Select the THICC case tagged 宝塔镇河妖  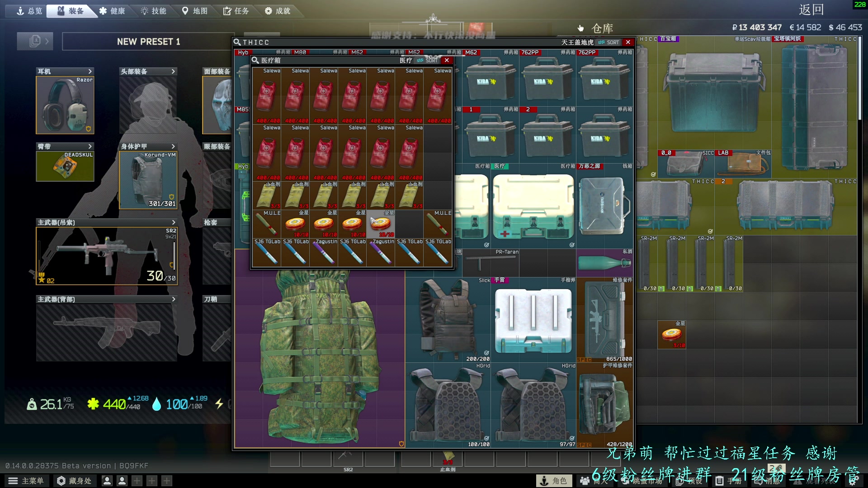[815, 107]
